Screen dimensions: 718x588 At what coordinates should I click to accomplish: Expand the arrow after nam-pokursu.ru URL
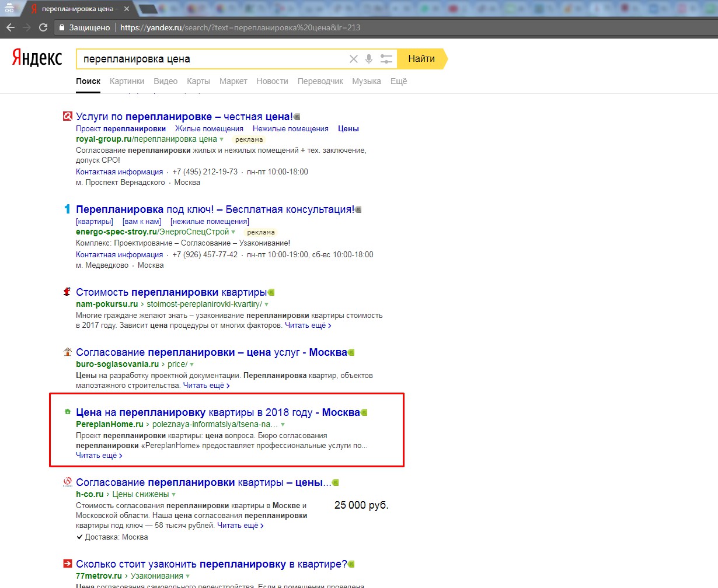pyautogui.click(x=267, y=304)
